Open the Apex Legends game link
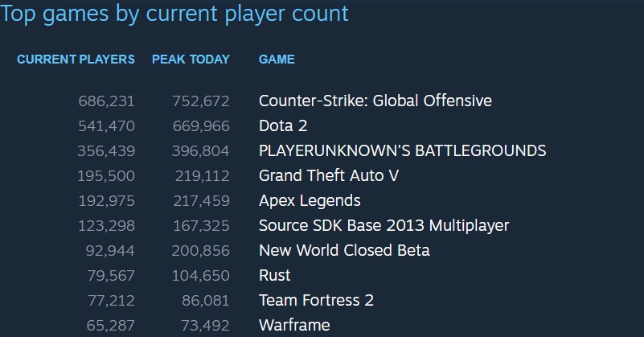The image size is (644, 337). pos(310,200)
